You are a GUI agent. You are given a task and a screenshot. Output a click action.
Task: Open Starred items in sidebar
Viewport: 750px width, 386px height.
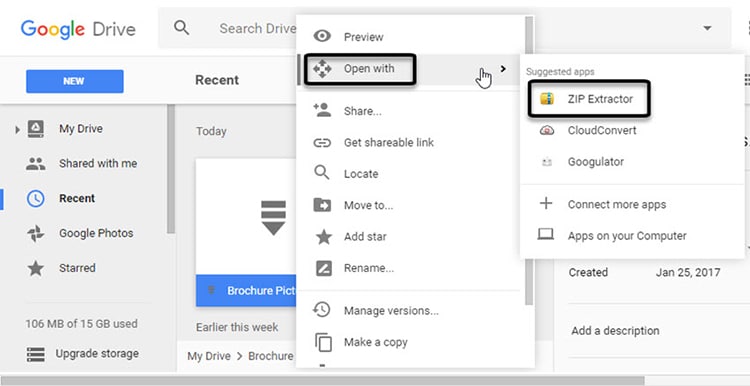(77, 268)
